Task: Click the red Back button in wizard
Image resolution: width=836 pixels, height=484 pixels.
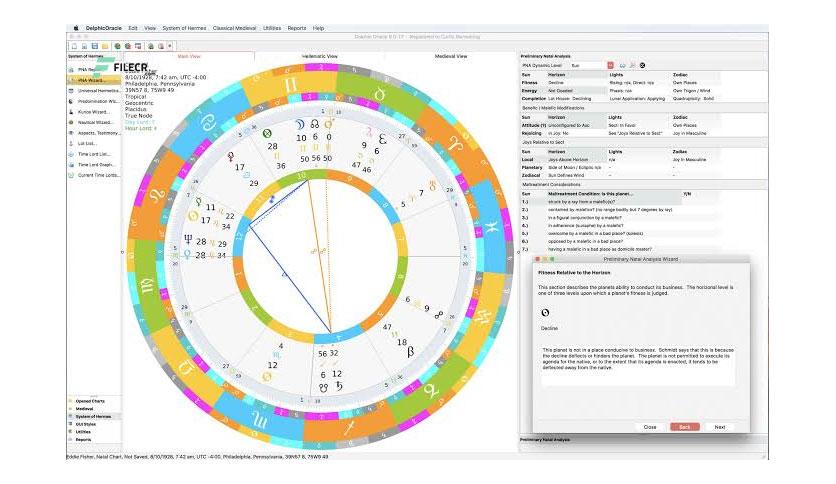Action: click(685, 427)
